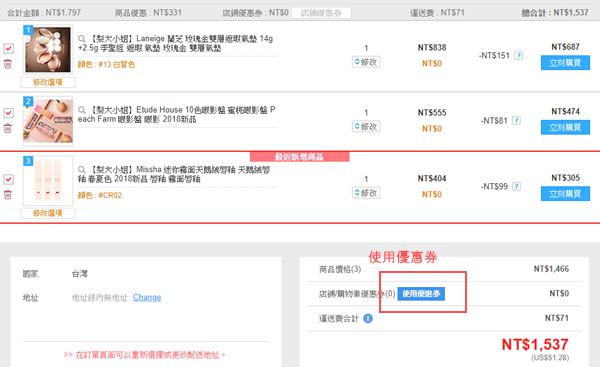
Task: Open the Laneige product title link
Action: click(176, 43)
